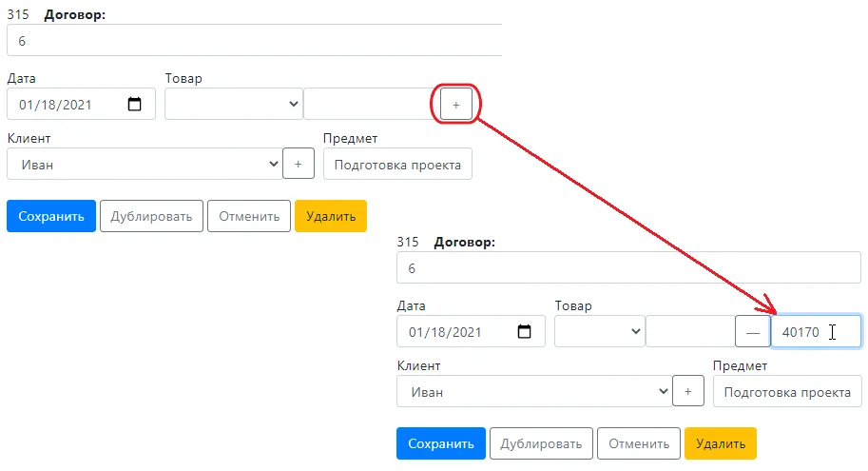Click the upper Товар label
868x471 pixels.
[183, 79]
